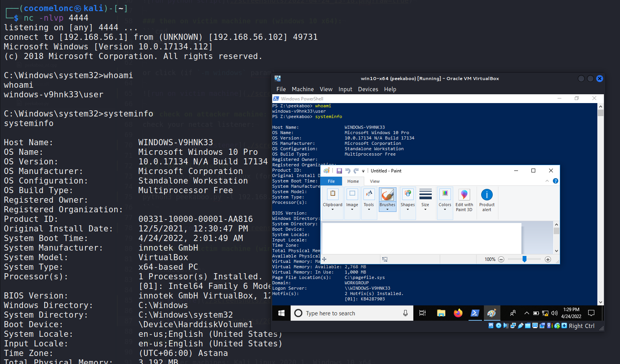This screenshot has width=620, height=364.
Task: Click the VirtualBox hard disk activity indicator
Action: [x=491, y=326]
